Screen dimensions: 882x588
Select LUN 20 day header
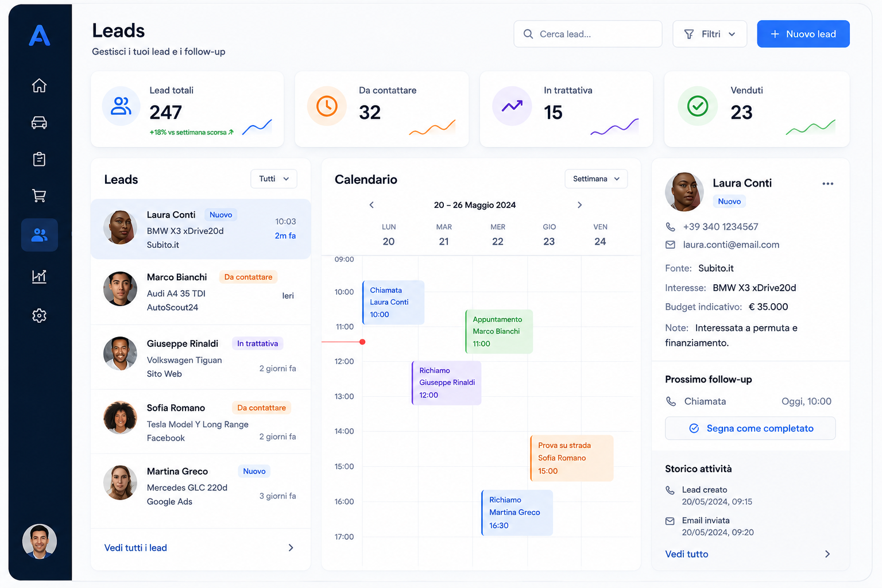(389, 235)
